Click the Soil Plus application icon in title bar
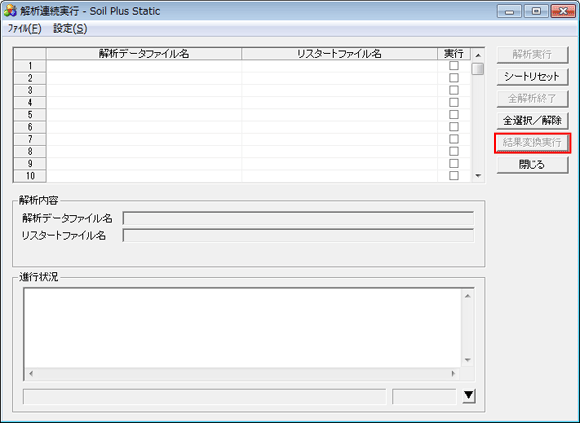Screen dimensions: 580x423 tap(10, 11)
